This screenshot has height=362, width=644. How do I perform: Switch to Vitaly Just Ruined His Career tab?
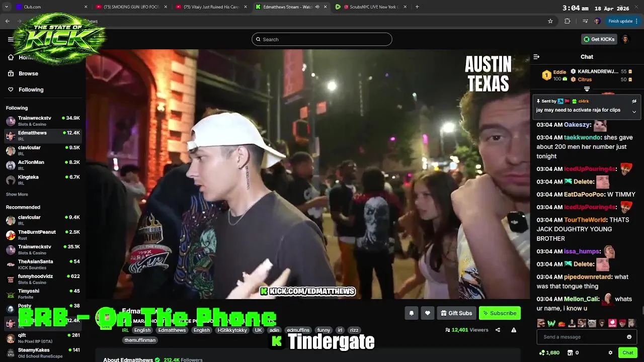pos(211,7)
